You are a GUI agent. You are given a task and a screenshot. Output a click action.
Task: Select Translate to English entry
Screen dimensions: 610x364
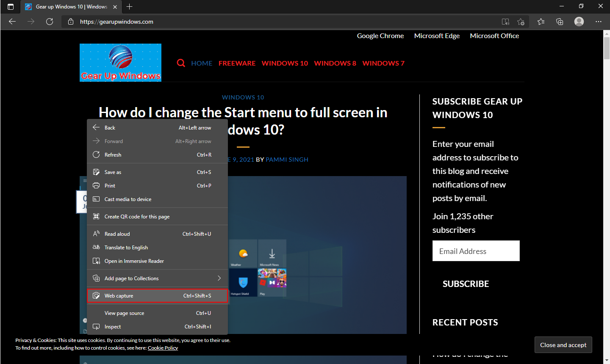pyautogui.click(x=158, y=248)
